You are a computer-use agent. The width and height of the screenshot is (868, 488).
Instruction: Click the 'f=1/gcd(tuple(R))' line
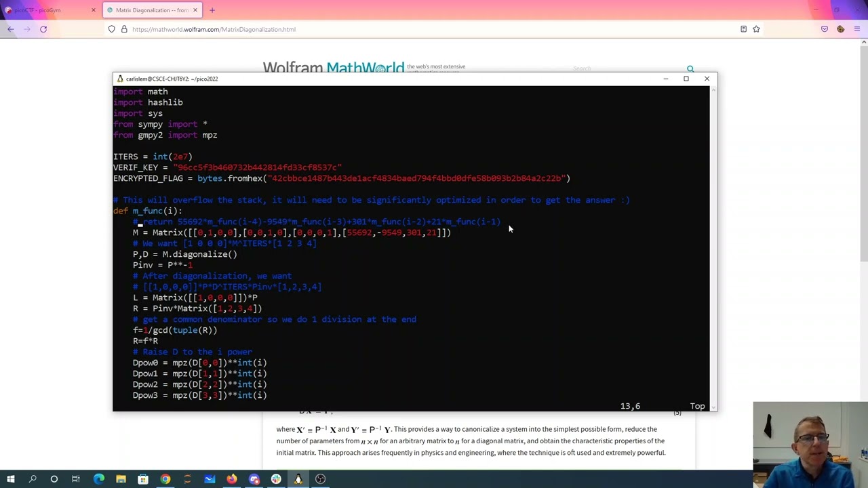tap(175, 330)
